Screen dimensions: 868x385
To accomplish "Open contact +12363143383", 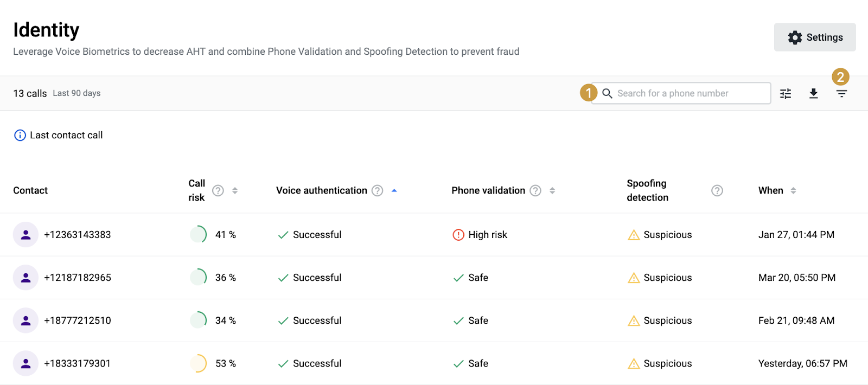I will coord(78,235).
